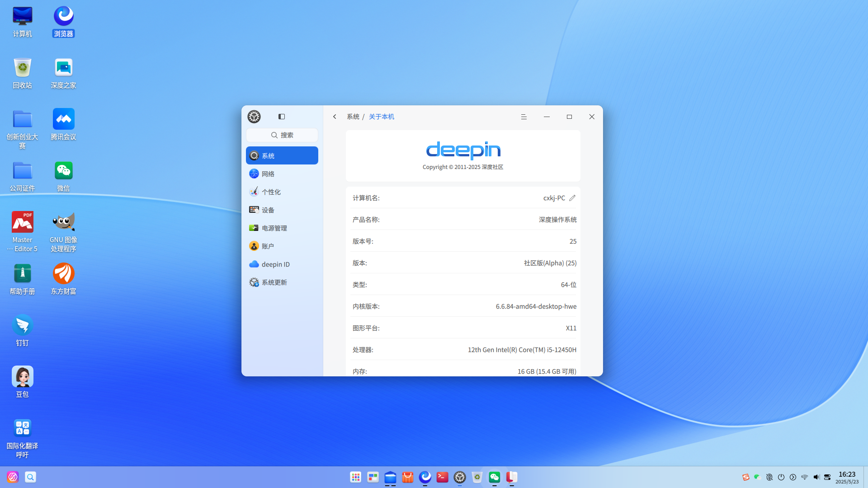Open 账户 settings section
The width and height of the screenshot is (868, 488).
[x=282, y=246]
